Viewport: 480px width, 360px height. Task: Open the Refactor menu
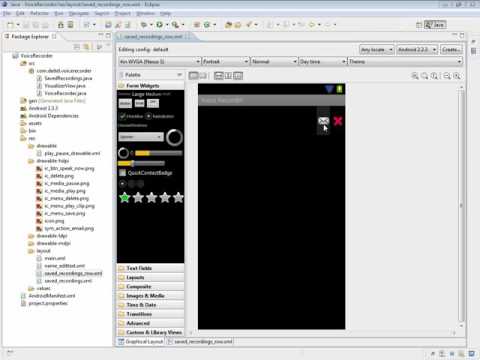pos(39,13)
